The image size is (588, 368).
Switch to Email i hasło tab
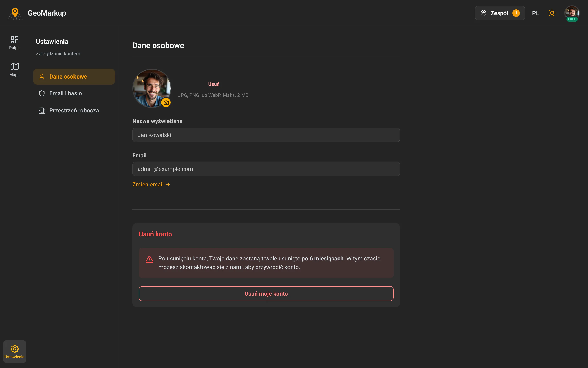point(74,93)
